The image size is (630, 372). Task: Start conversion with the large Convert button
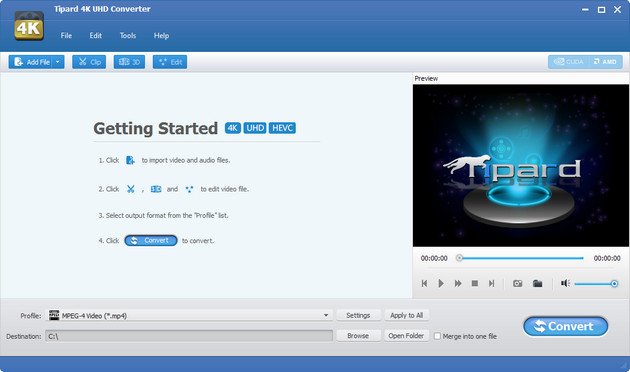(x=565, y=326)
